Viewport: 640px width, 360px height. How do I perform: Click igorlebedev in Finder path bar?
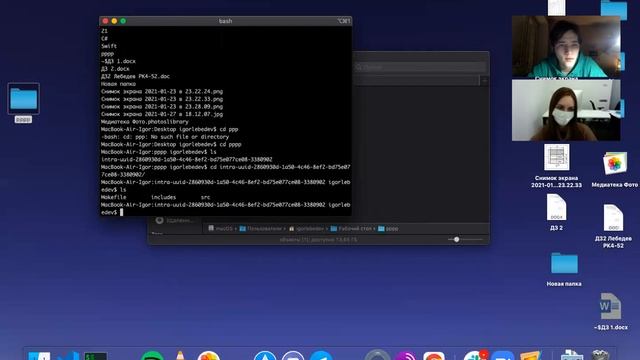(306, 229)
